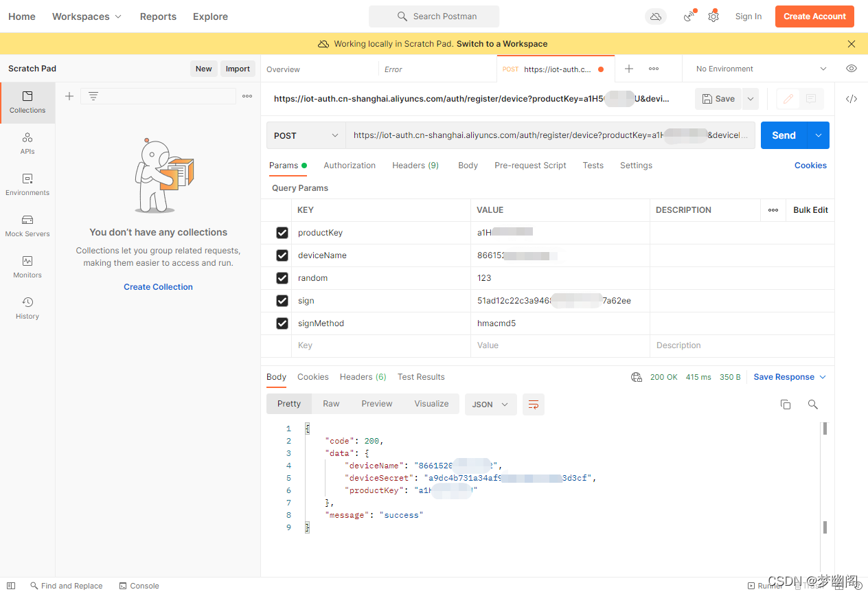The height and width of the screenshot is (594, 868).
Task: Click the request URL input field
Action: click(x=550, y=135)
